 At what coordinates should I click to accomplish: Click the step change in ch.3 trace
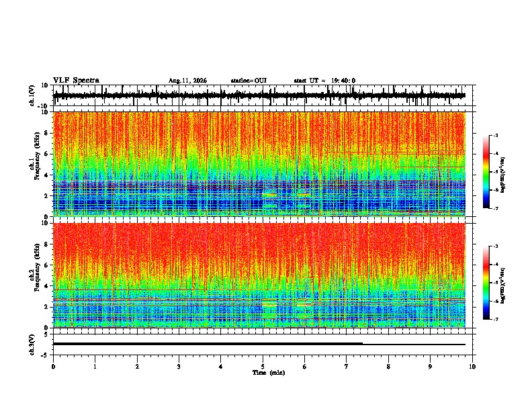(x=363, y=344)
